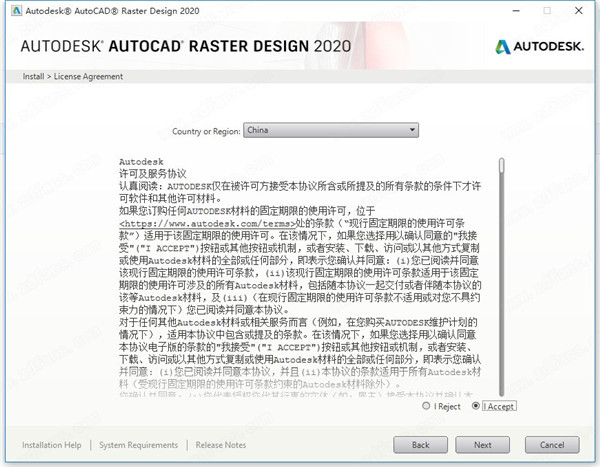Open the Release Notes link
This screenshot has height=467, width=600.
point(221,445)
